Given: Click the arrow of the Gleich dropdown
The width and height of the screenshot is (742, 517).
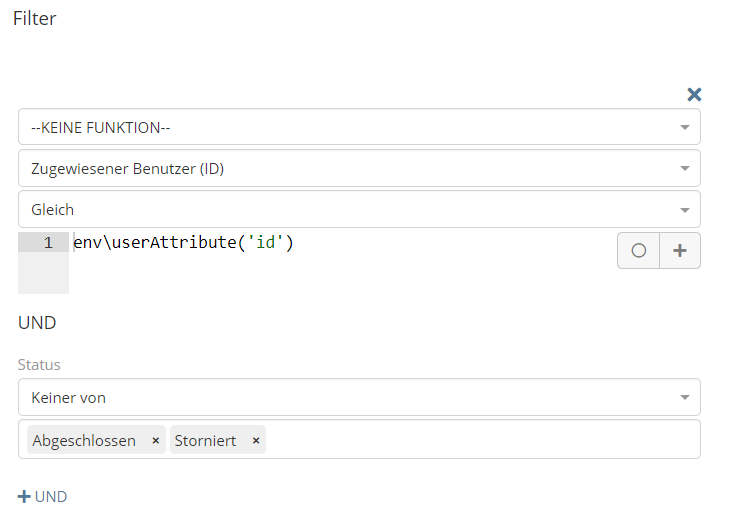Looking at the screenshot, I should (x=685, y=210).
